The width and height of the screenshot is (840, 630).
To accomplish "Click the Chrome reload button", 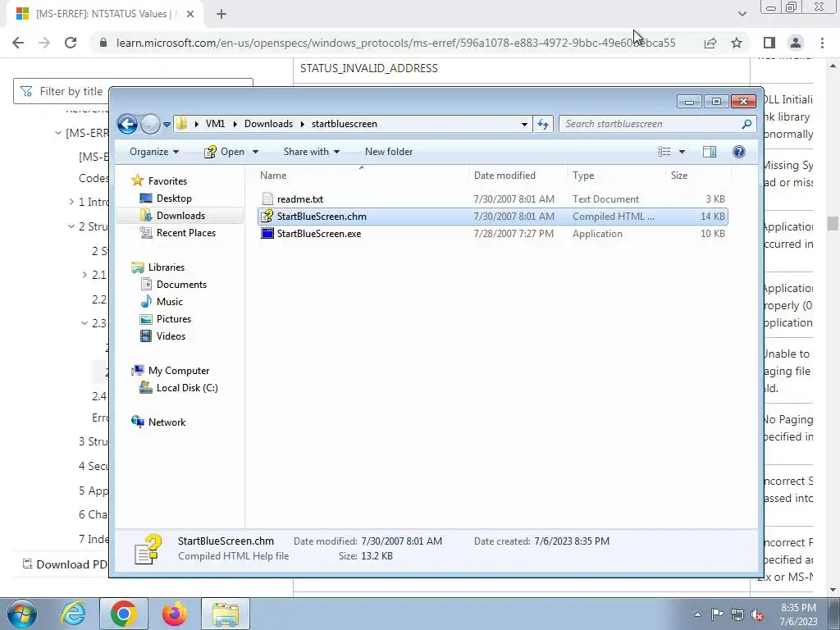I will click(x=71, y=43).
